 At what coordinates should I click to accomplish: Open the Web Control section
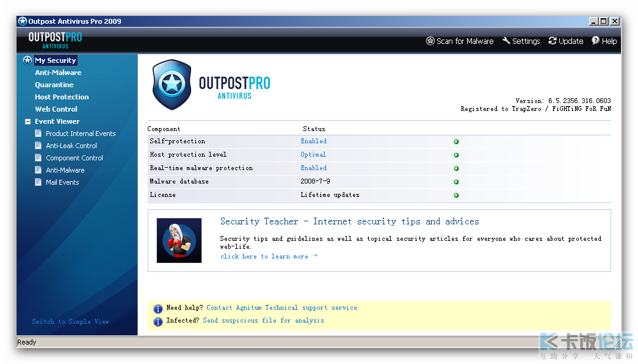tap(56, 109)
